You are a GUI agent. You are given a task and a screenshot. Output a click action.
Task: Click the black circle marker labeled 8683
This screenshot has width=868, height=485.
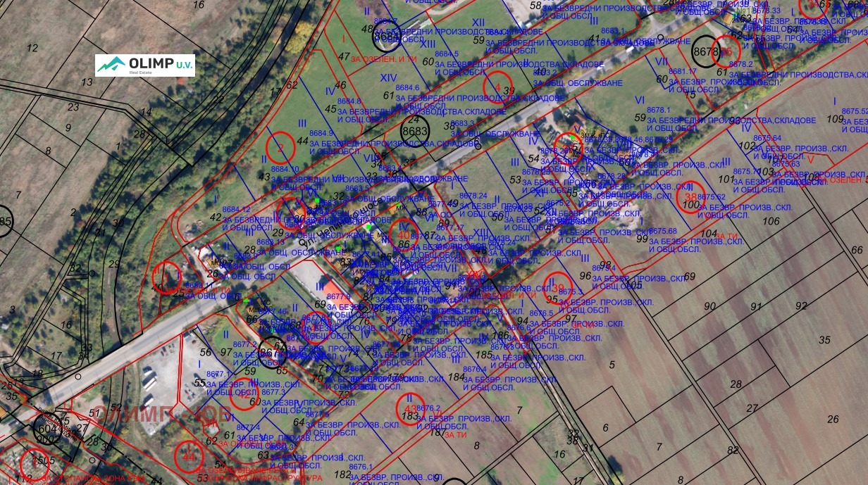point(415,131)
